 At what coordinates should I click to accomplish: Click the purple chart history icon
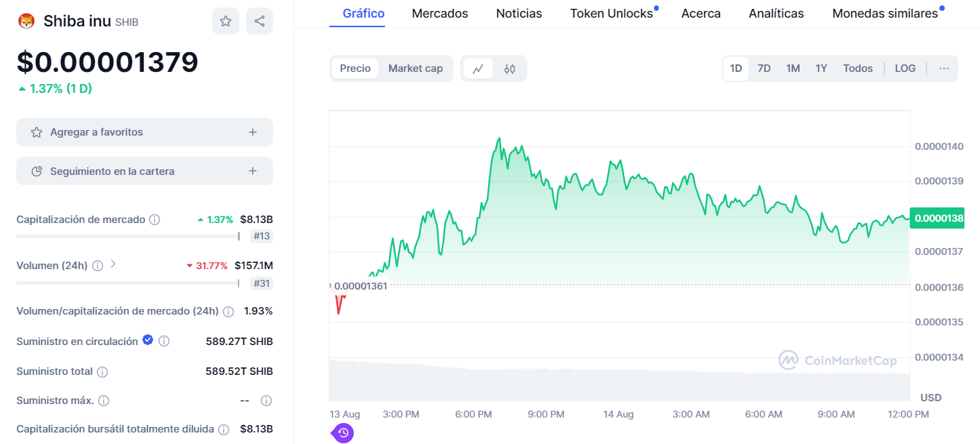(343, 432)
